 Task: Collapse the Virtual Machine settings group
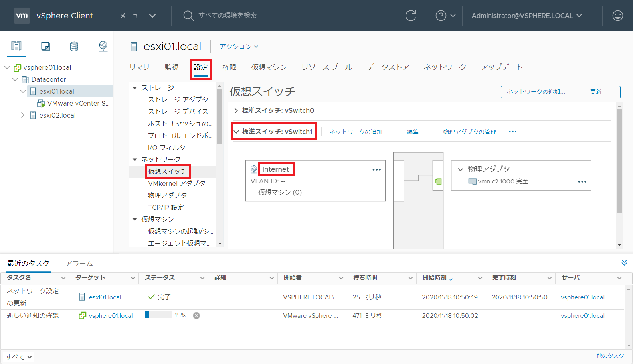(x=135, y=219)
